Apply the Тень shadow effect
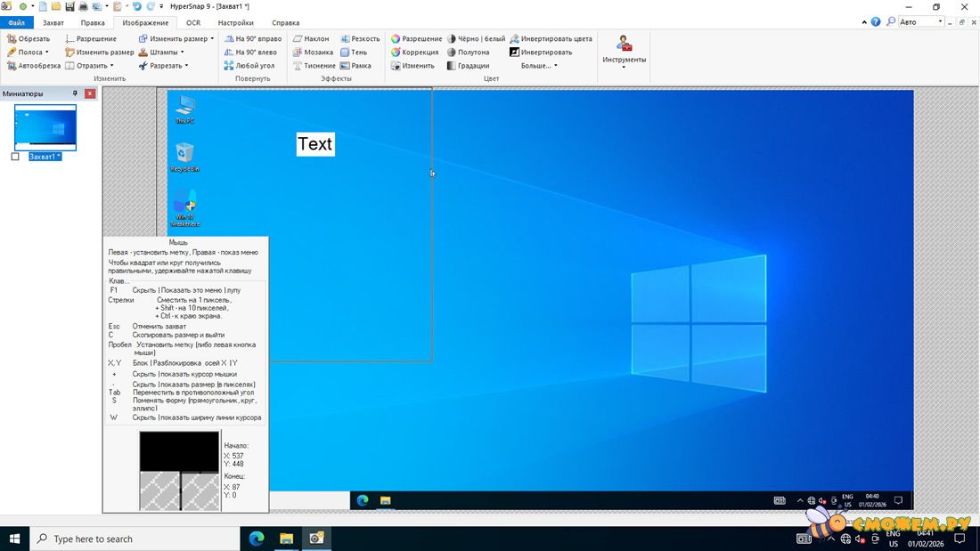Image resolution: width=980 pixels, height=551 pixels. (x=354, y=53)
